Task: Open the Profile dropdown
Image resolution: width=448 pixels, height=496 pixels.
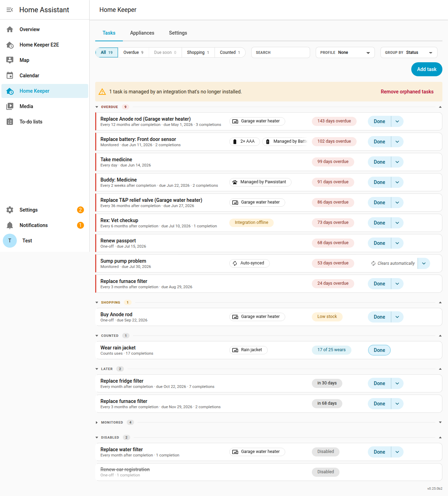Action: [x=345, y=52]
